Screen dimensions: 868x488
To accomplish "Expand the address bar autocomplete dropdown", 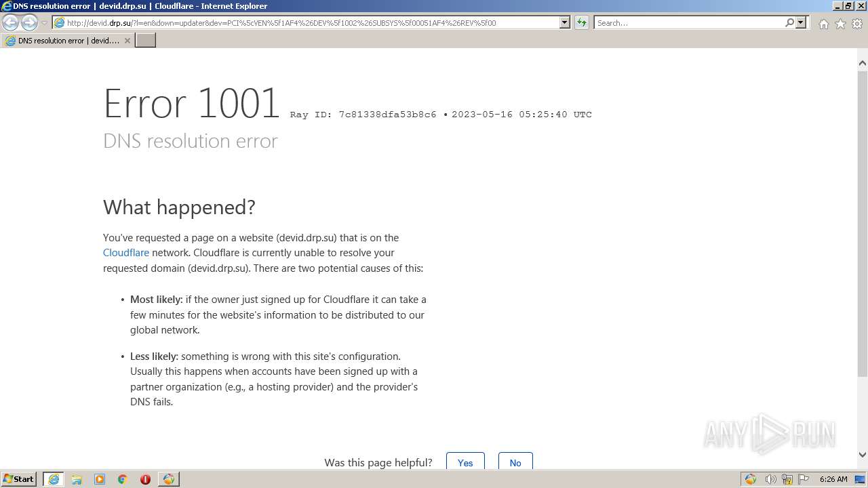I will click(x=565, y=23).
